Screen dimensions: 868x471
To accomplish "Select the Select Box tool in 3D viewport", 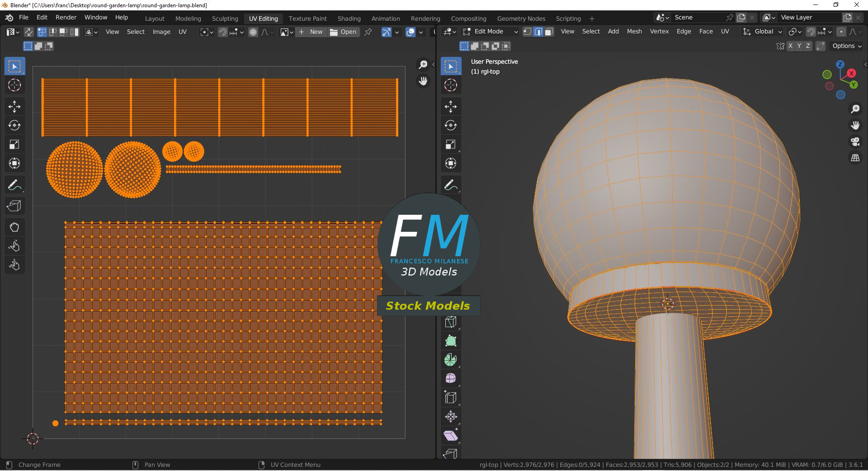I will [x=451, y=66].
